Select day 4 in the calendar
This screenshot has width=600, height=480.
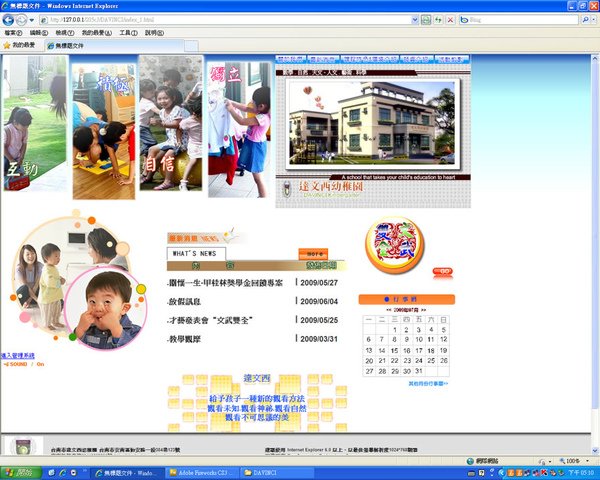pos(431,330)
